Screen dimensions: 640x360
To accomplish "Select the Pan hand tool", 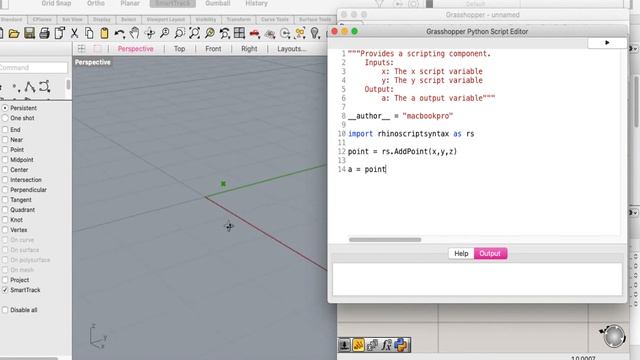I will click(x=134, y=33).
